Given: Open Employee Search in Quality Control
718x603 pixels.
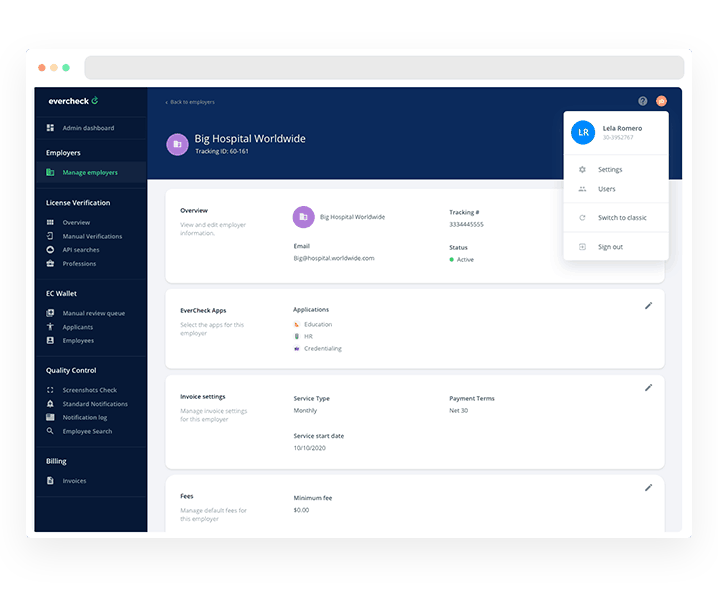Looking at the screenshot, I should tap(87, 431).
